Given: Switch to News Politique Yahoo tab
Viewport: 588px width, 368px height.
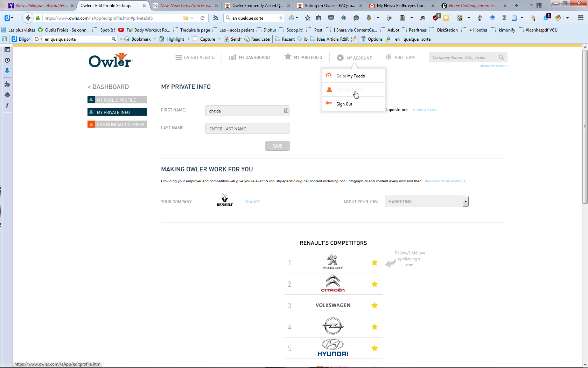Looking at the screenshot, I should tap(42, 6).
